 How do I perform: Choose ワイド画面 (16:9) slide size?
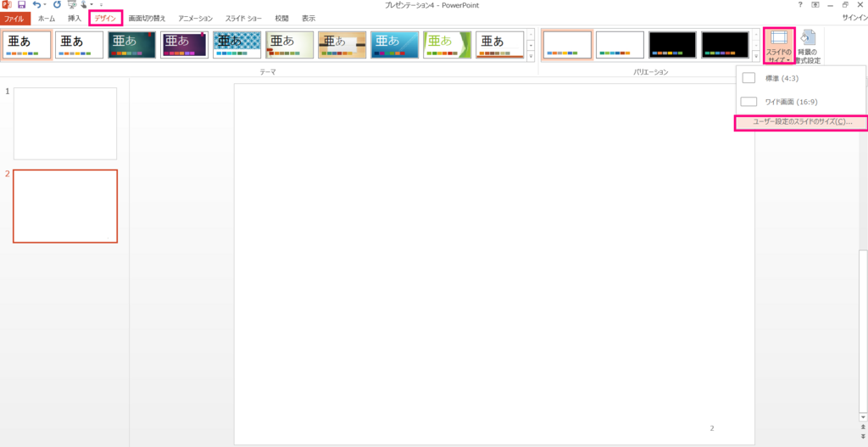pyautogui.click(x=800, y=102)
